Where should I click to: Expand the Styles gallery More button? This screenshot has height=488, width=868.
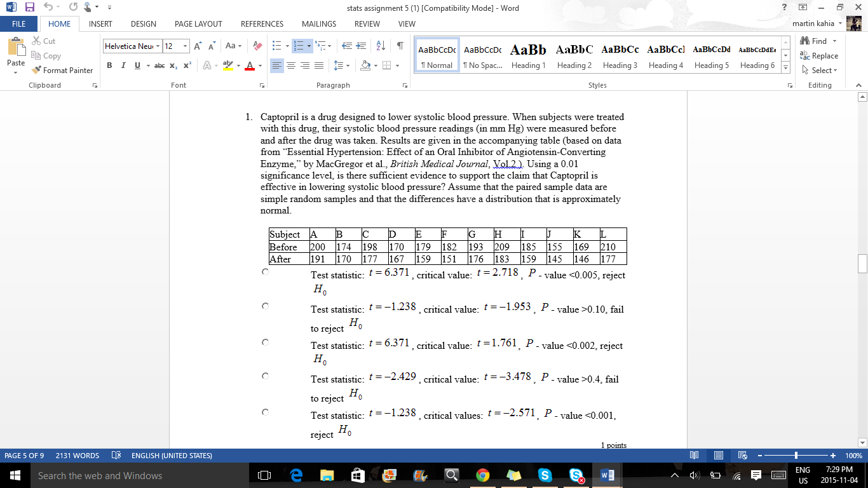coord(786,67)
